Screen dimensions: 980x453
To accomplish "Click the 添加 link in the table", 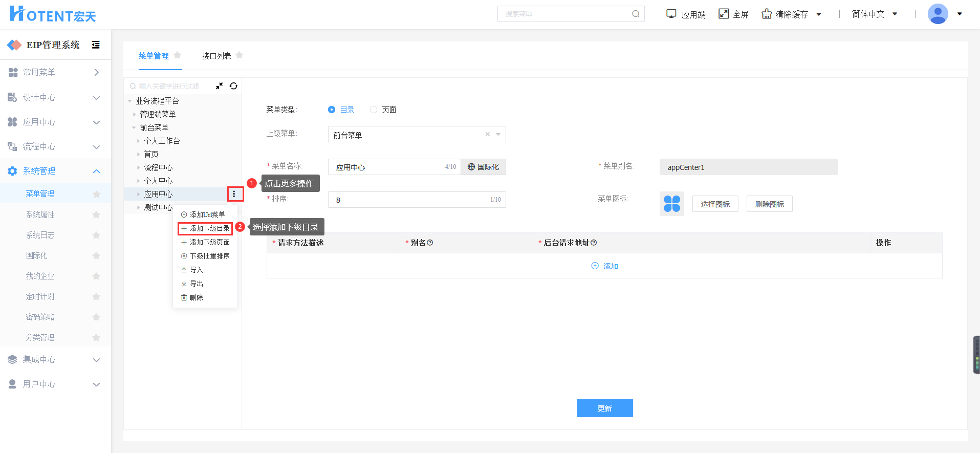I will (605, 266).
